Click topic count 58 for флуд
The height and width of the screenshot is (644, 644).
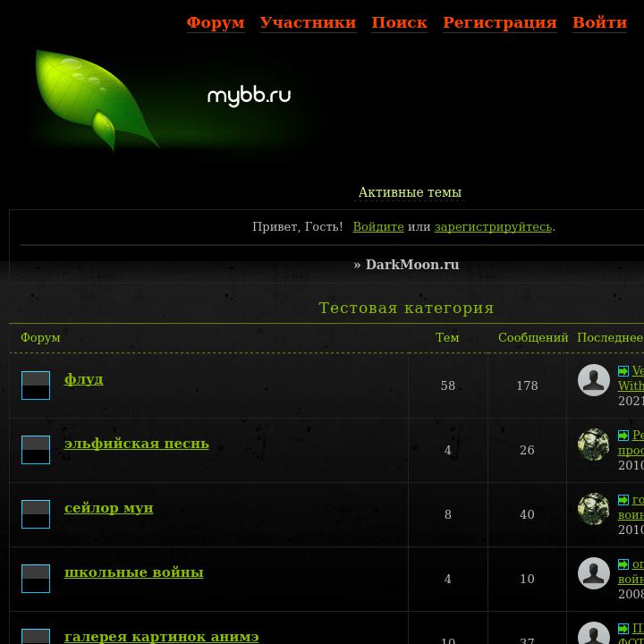[x=448, y=386]
